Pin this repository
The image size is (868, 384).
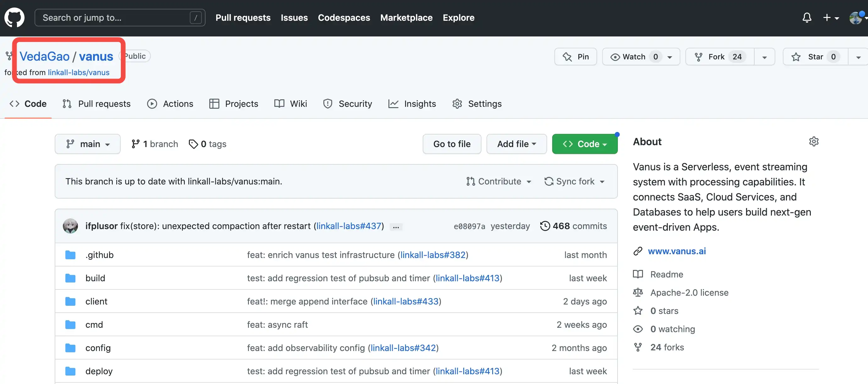pos(575,57)
